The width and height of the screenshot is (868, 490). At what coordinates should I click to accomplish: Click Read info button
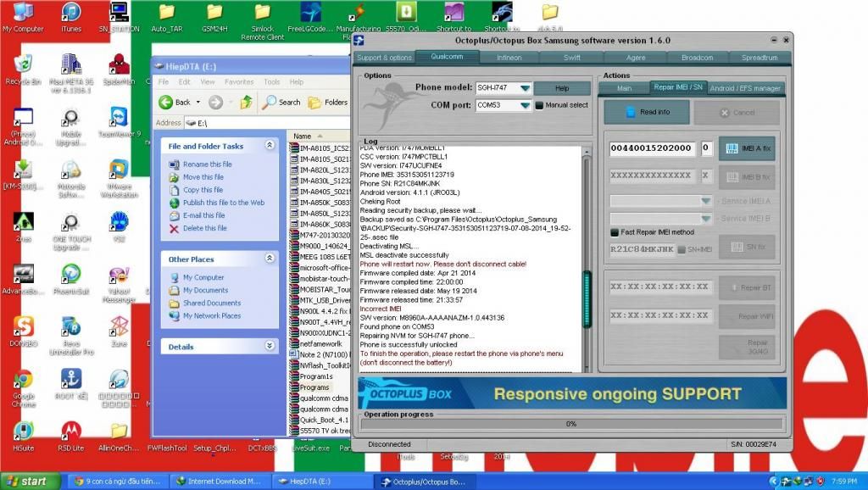(x=647, y=112)
